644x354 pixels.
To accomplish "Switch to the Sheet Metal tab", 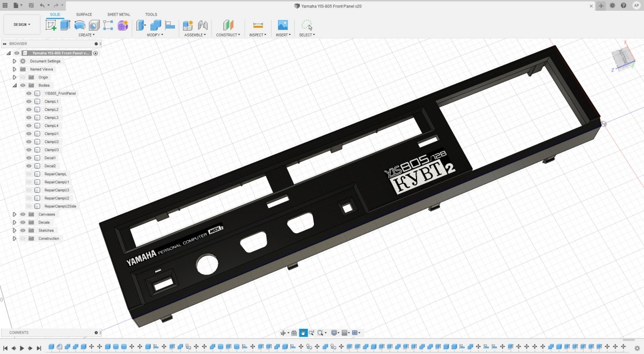I will 119,15.
